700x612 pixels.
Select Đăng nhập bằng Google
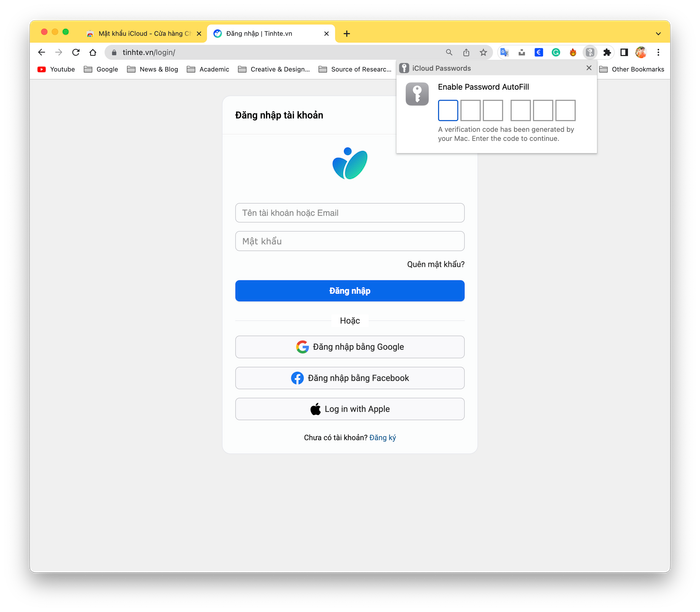point(350,347)
